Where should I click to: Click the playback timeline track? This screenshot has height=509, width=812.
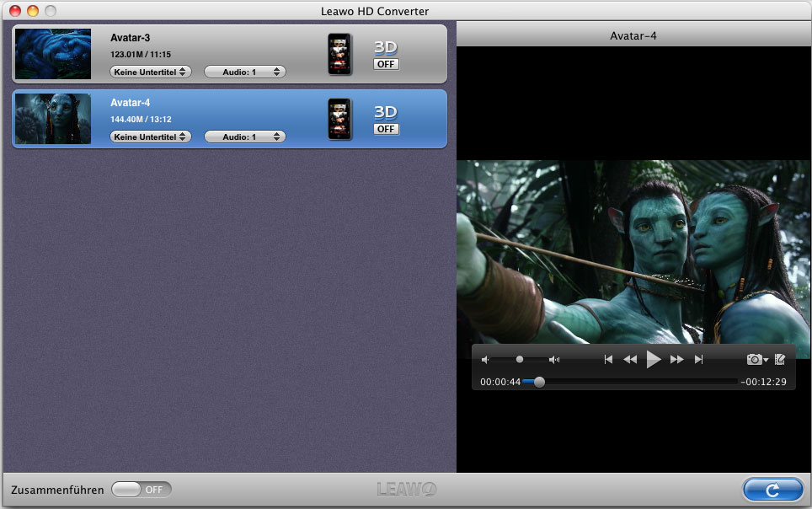pyautogui.click(x=630, y=382)
